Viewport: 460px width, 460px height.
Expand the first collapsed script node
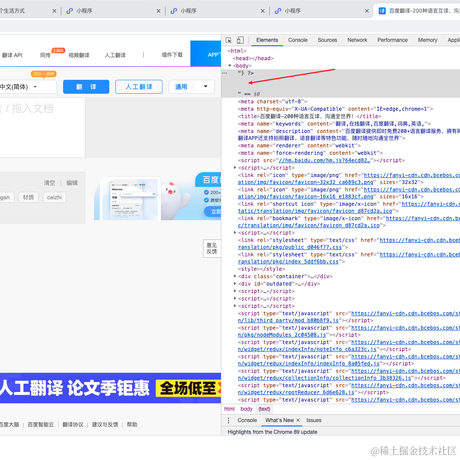coord(235,168)
